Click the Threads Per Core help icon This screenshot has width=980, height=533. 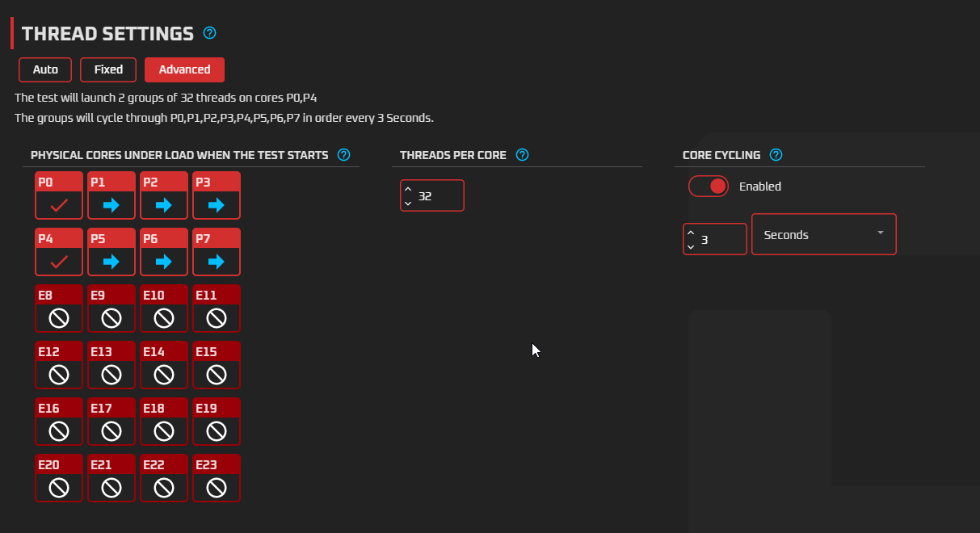click(522, 155)
